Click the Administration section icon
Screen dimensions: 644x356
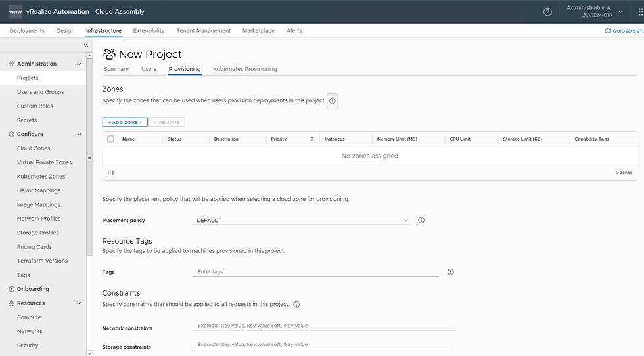12,64
